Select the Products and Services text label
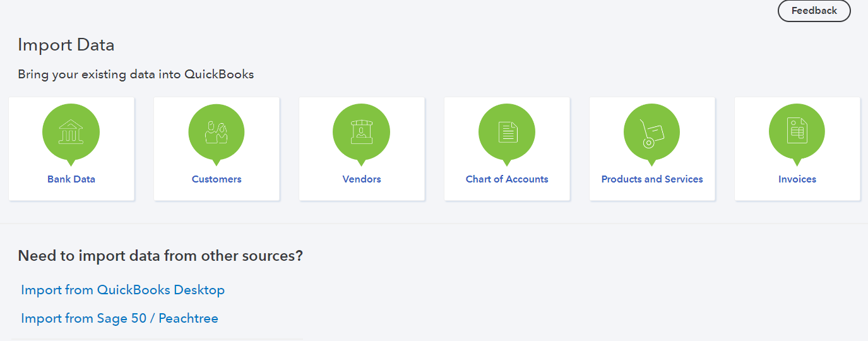This screenshot has width=868, height=341. pos(652,179)
